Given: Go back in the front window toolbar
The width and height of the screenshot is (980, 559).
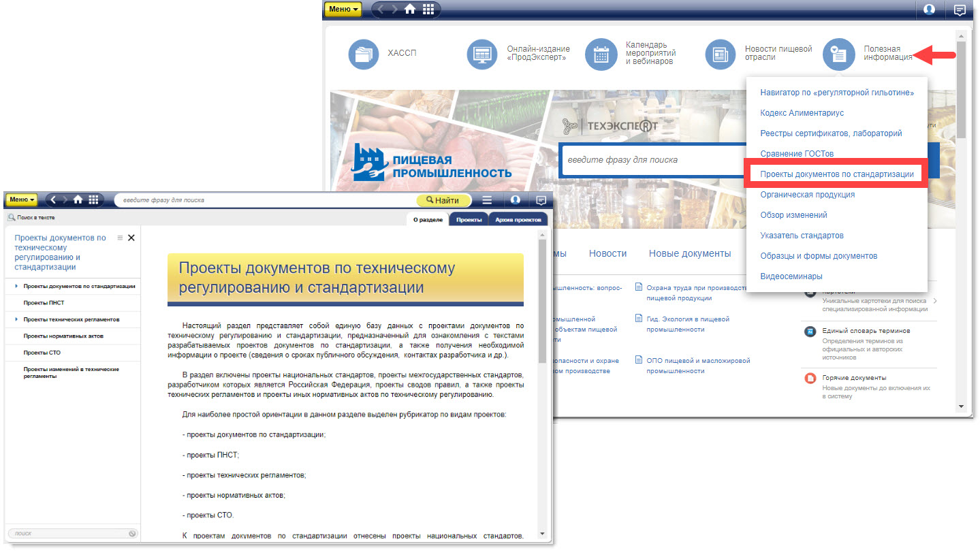Looking at the screenshot, I should tap(54, 199).
